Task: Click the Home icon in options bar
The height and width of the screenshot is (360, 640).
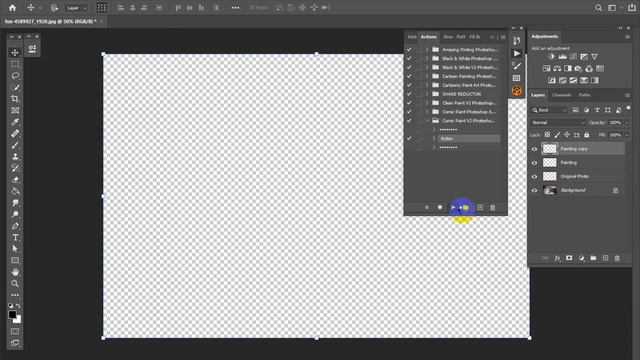Action: click(x=12, y=7)
